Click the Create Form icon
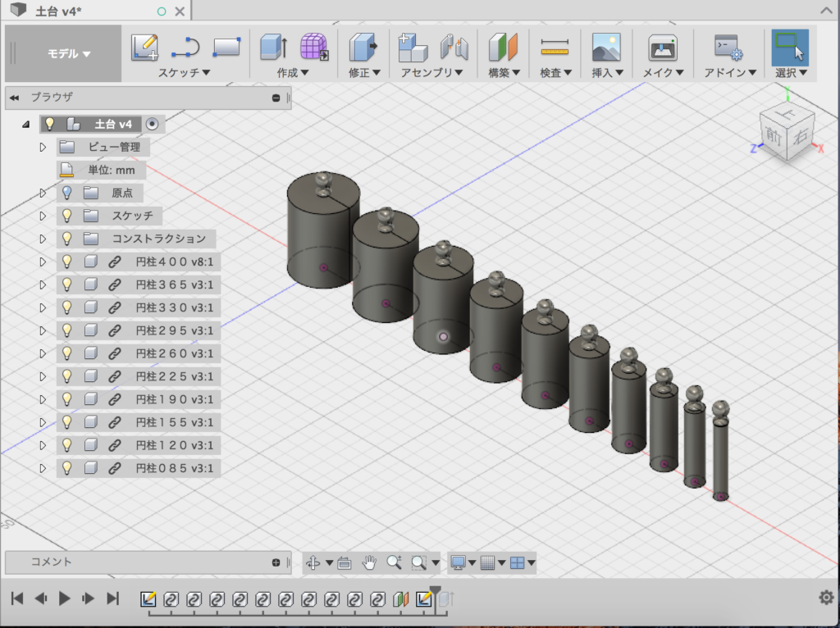 click(x=314, y=47)
